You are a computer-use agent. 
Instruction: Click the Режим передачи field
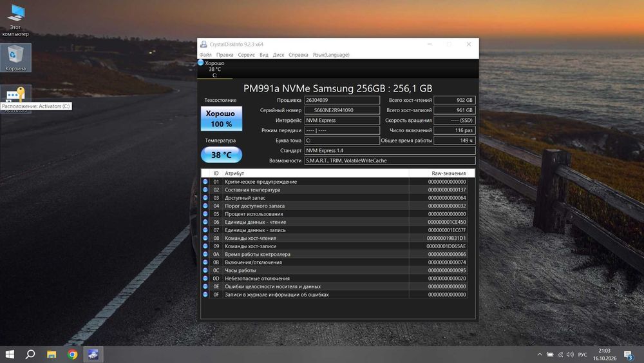tap(342, 130)
